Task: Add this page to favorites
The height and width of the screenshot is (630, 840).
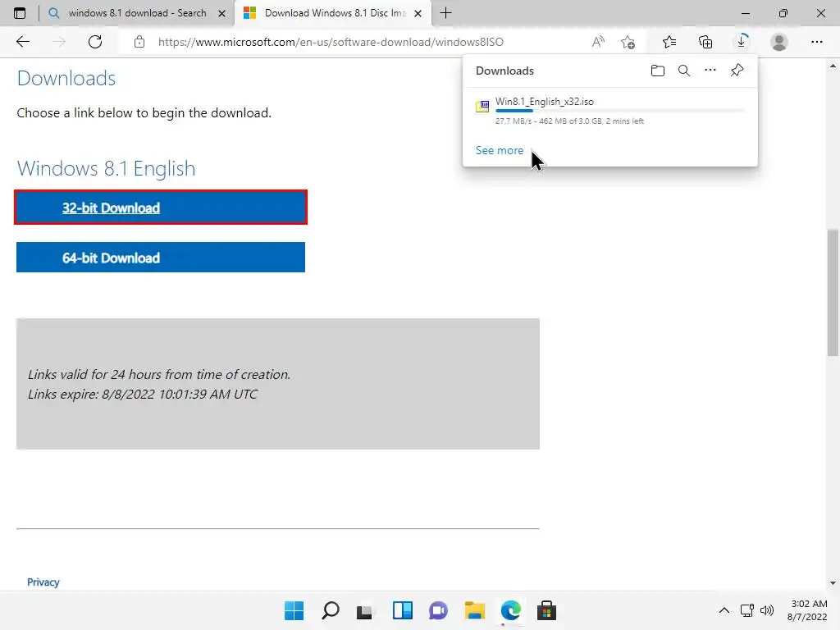Action: point(628,42)
